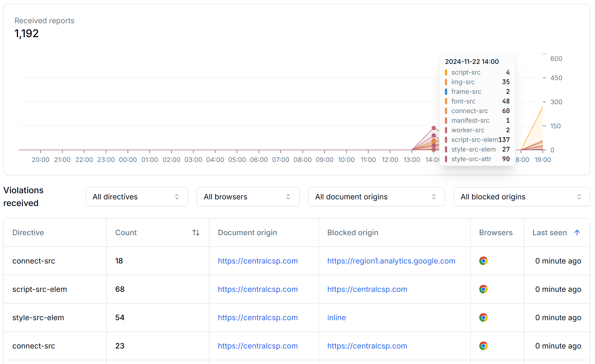Click the font-src legend entry in tooltip
595x364 pixels.
477,101
